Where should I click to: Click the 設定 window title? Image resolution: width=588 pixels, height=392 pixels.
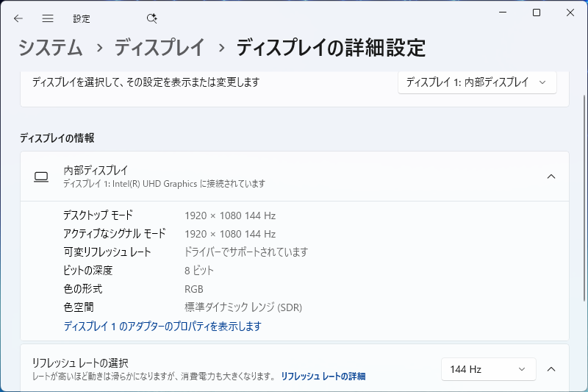click(82, 19)
